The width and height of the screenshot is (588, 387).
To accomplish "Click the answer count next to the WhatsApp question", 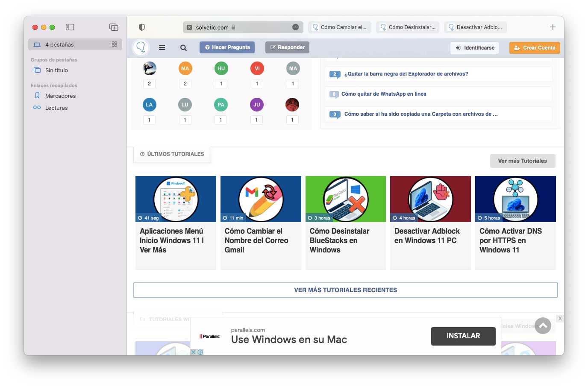I will tap(334, 94).
